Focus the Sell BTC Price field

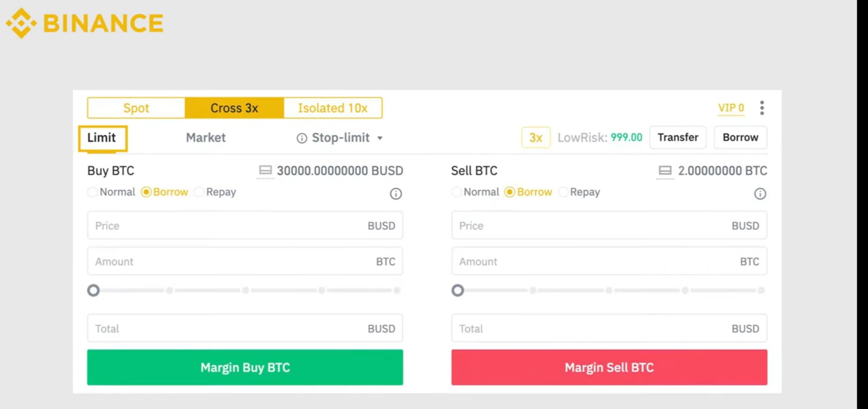point(609,226)
